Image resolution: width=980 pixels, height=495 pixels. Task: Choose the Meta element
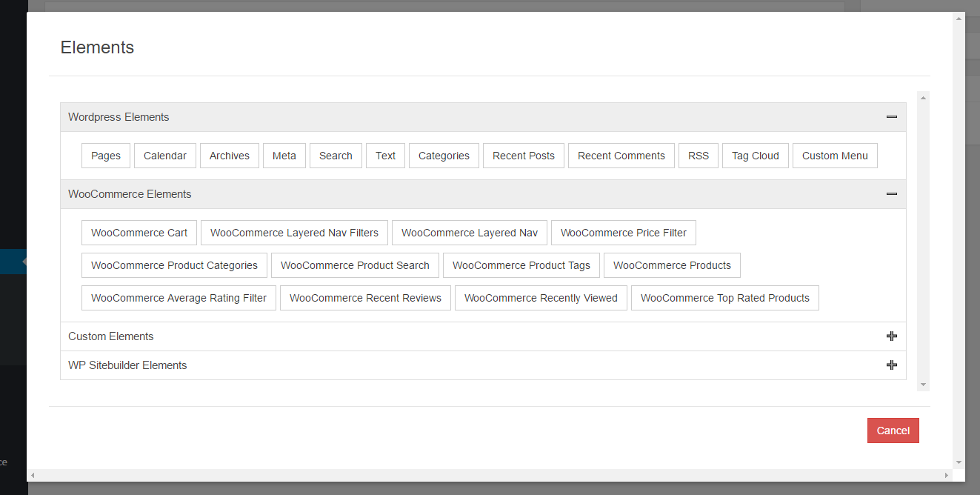tap(284, 155)
